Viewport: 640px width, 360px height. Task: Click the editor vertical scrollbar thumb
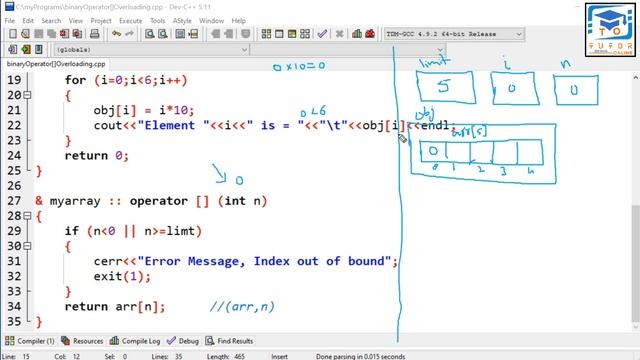(636, 263)
